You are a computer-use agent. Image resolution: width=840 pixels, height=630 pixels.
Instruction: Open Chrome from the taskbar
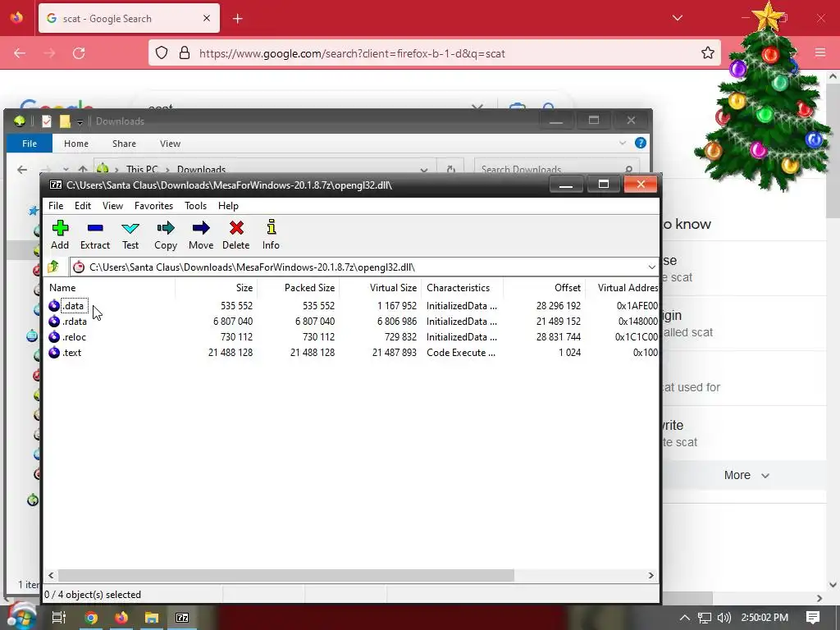[91, 618]
